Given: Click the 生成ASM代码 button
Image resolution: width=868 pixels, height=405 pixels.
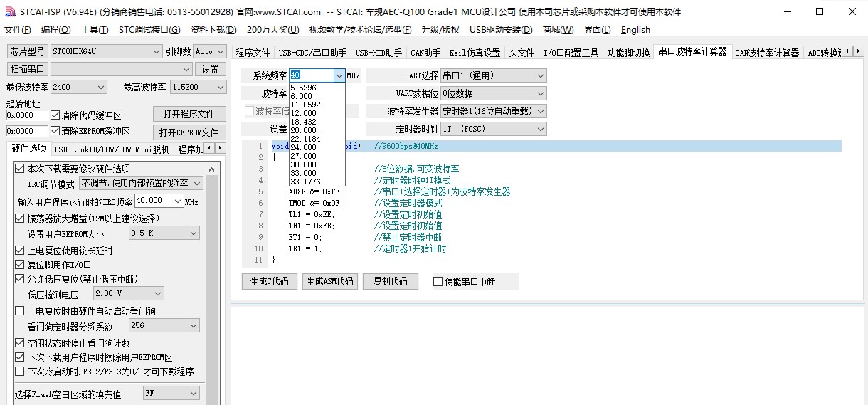Looking at the screenshot, I should click(x=329, y=281).
